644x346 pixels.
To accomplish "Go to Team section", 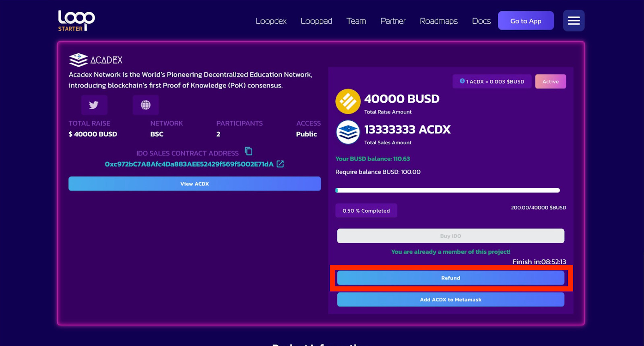I will tap(356, 21).
